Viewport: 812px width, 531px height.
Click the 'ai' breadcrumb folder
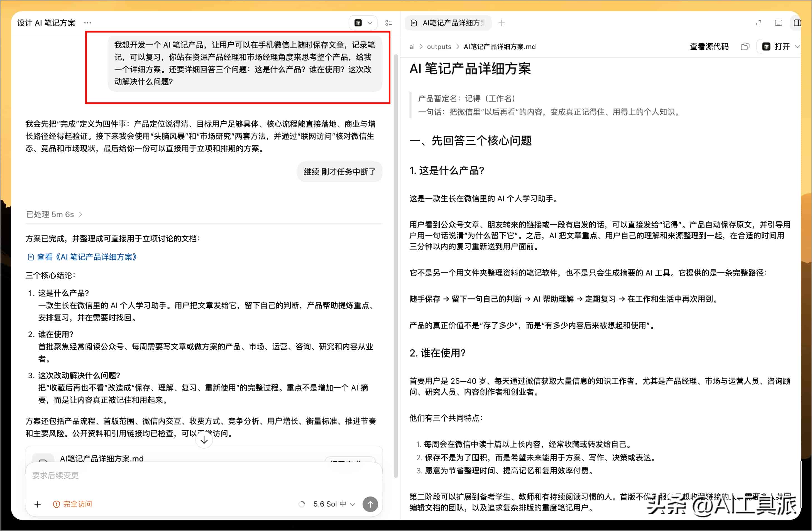coord(412,47)
